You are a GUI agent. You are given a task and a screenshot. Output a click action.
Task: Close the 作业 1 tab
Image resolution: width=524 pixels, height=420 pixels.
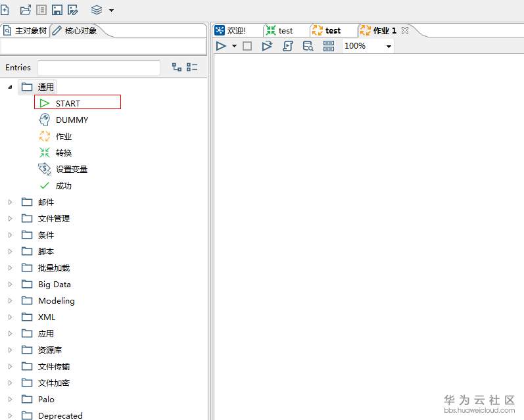point(405,30)
